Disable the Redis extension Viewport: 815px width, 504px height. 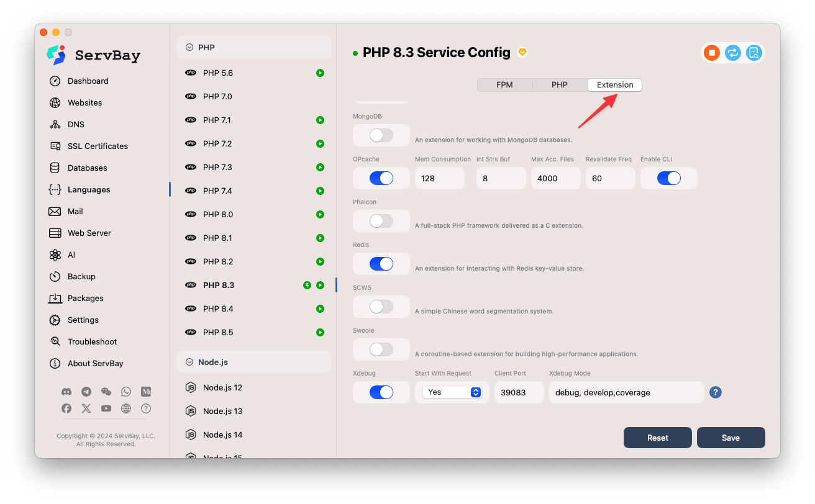381,264
